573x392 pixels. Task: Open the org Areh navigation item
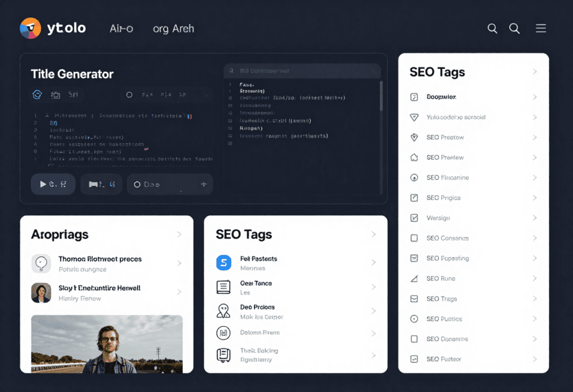click(x=173, y=29)
